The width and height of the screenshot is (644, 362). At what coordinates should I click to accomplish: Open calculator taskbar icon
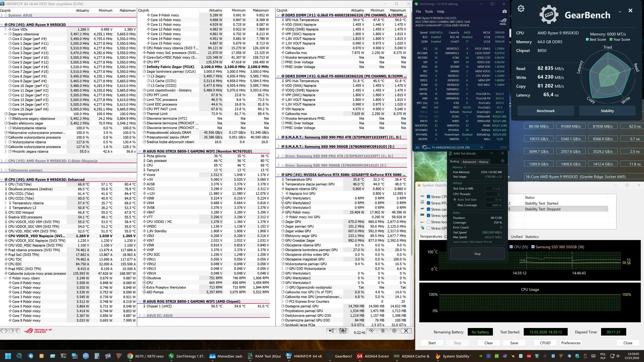pyautogui.click(x=97, y=356)
